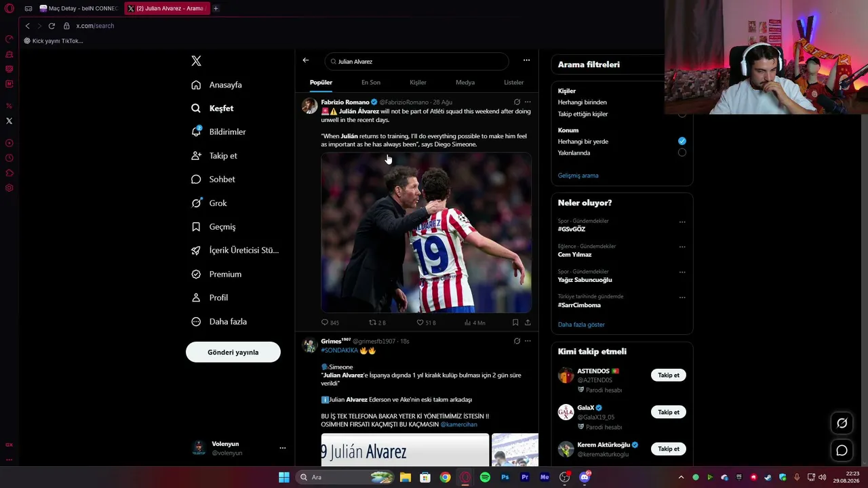Reply to Fabrizio Romano's post
Viewport: 868px width, 488px height.
(x=330, y=323)
